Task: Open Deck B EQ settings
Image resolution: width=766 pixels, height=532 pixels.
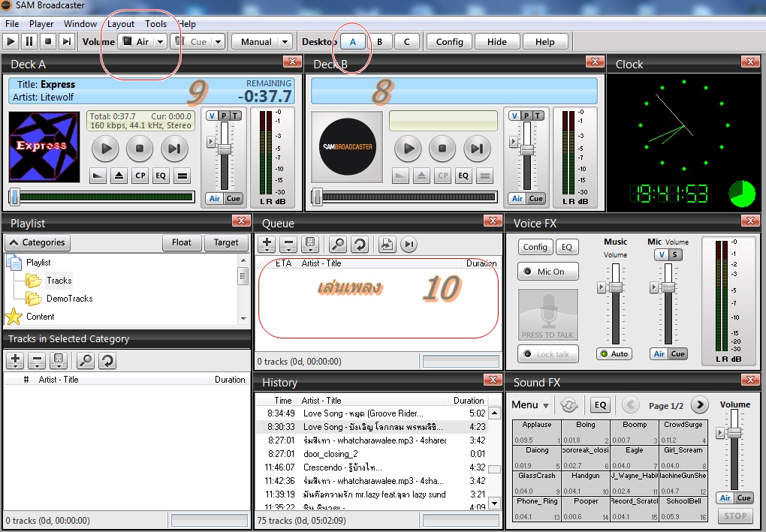Action: [x=463, y=176]
